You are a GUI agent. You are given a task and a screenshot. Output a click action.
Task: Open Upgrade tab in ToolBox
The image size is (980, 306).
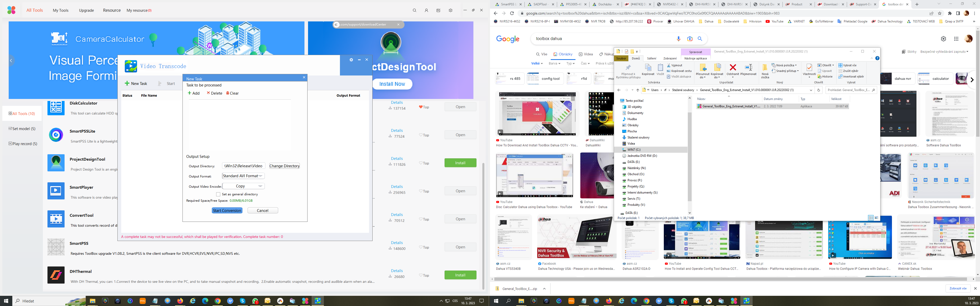tap(86, 10)
